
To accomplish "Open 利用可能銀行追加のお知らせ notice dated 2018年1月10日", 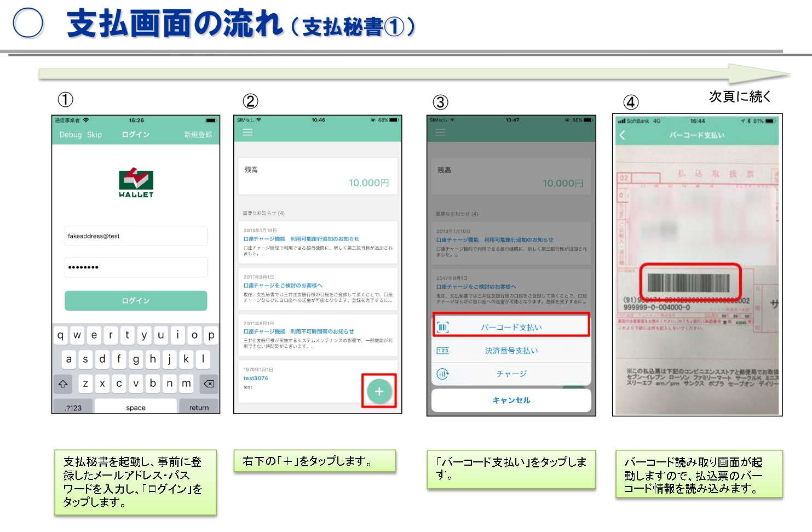I will [x=318, y=243].
